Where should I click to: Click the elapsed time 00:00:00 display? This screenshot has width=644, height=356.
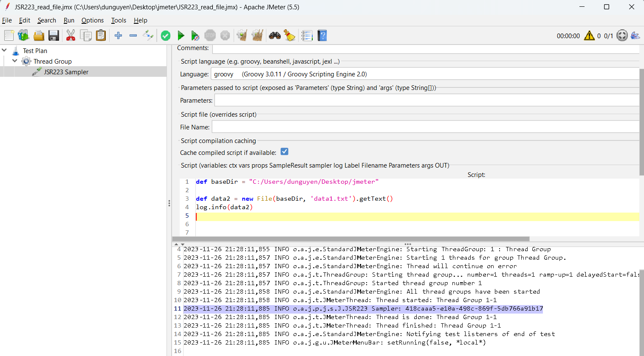coord(568,36)
